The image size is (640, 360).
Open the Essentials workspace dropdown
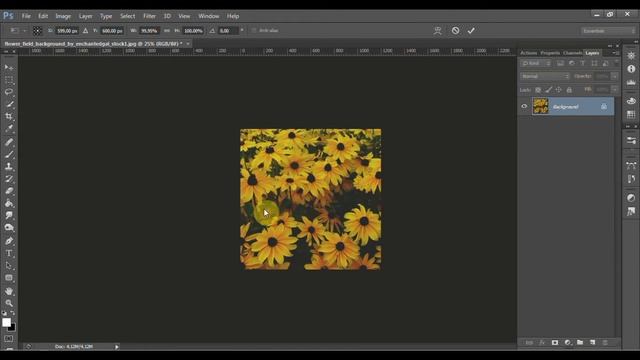(x=608, y=31)
